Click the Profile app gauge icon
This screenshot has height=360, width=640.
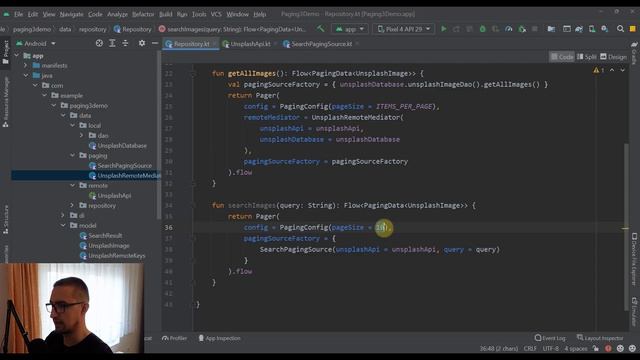click(x=509, y=29)
